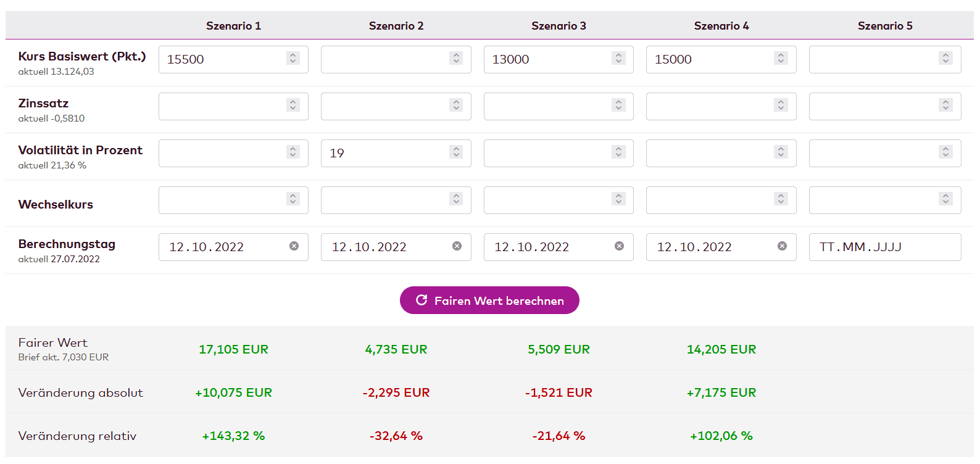Viewport: 980px width, 464px height.
Task: Click stepper on Szenario 5 Zinssatz field
Action: [945, 105]
